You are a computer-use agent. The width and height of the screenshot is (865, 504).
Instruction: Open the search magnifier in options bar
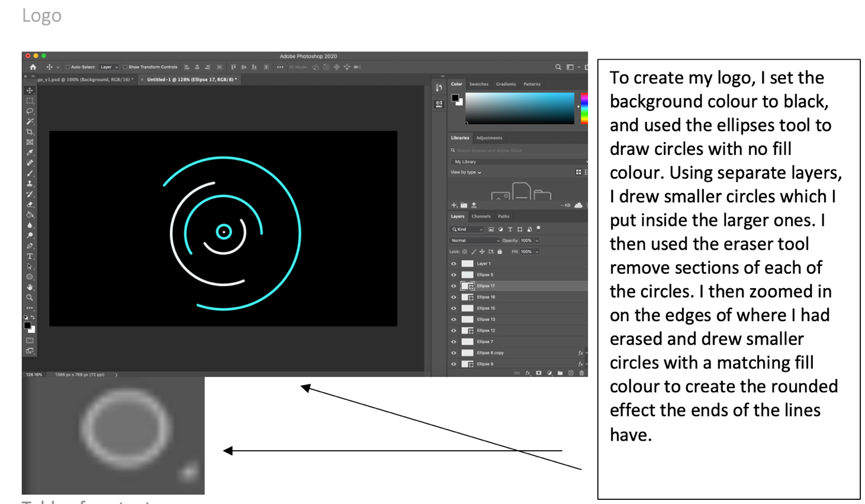pyautogui.click(x=558, y=67)
